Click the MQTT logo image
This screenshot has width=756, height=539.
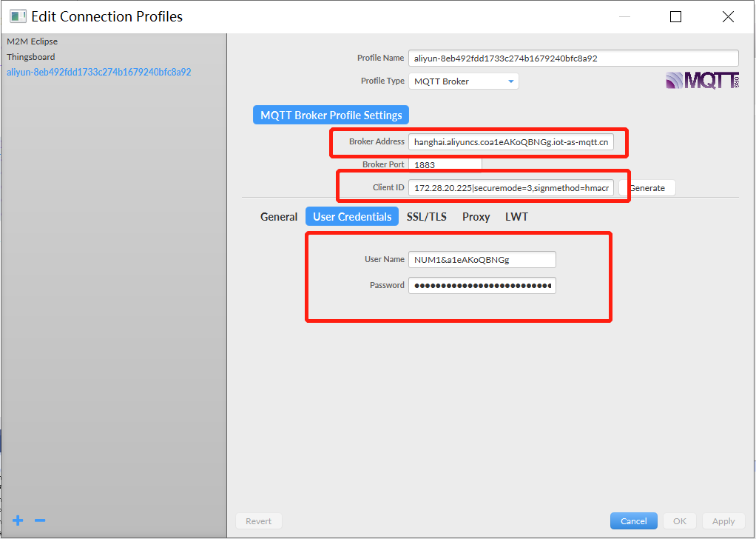(x=702, y=80)
